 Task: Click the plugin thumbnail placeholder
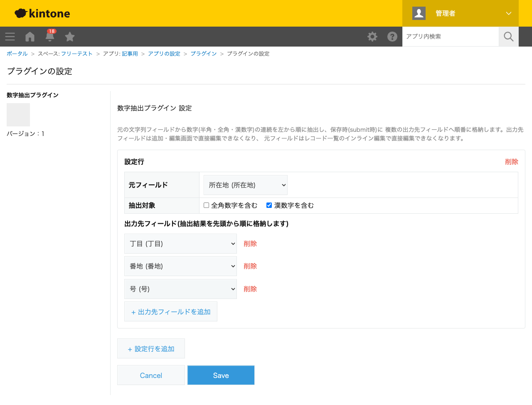(18, 115)
